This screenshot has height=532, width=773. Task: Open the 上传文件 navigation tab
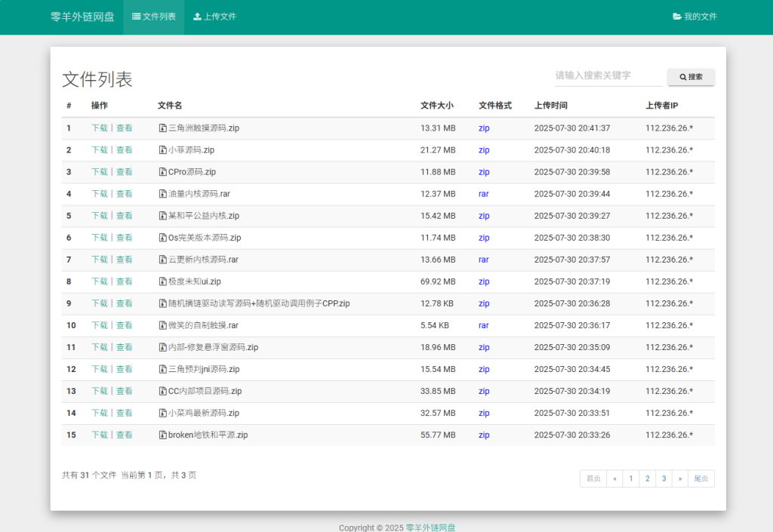214,17
